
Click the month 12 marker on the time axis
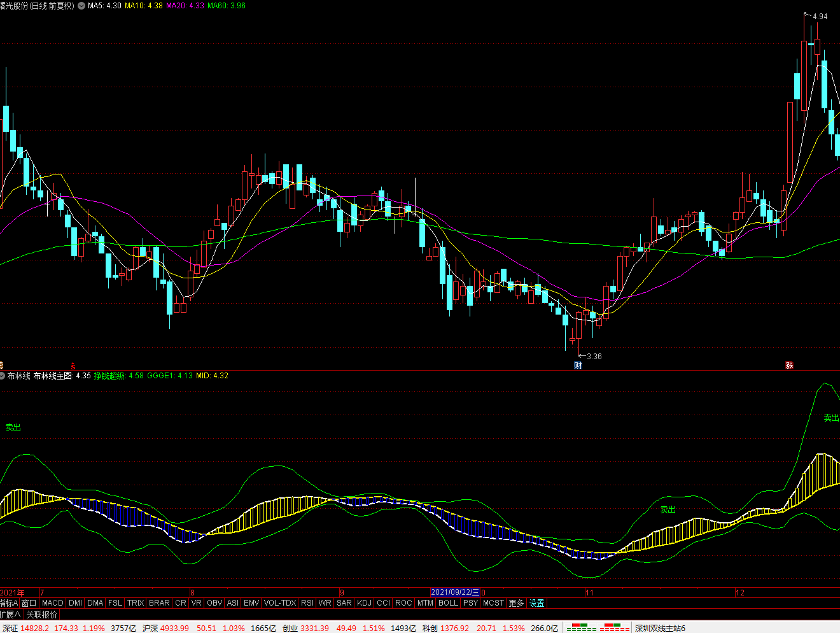(x=740, y=592)
